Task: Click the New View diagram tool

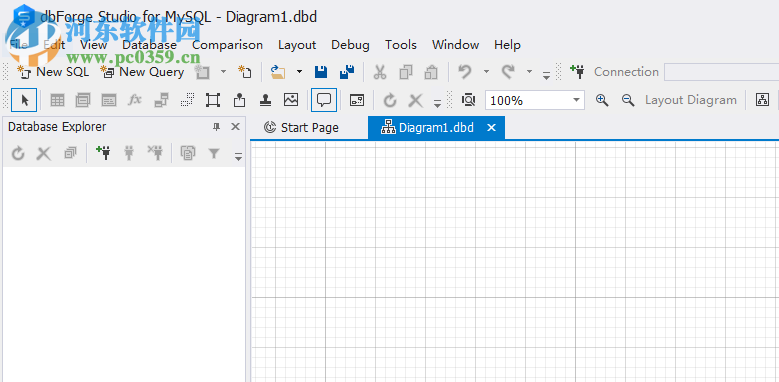Action: (x=83, y=100)
